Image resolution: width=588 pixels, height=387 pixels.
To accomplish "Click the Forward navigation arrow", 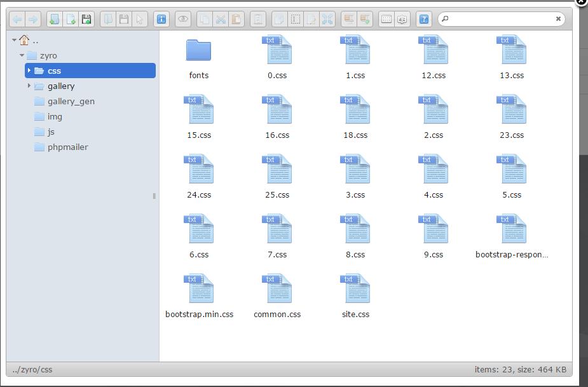I will pyautogui.click(x=33, y=19).
